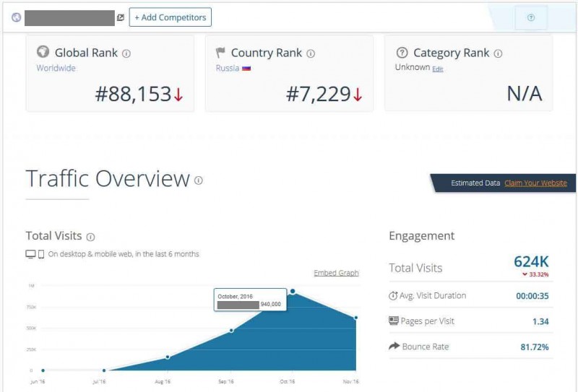The image size is (578, 392).
Task: Open the Worldwide link under Global Rank
Action: pos(56,68)
